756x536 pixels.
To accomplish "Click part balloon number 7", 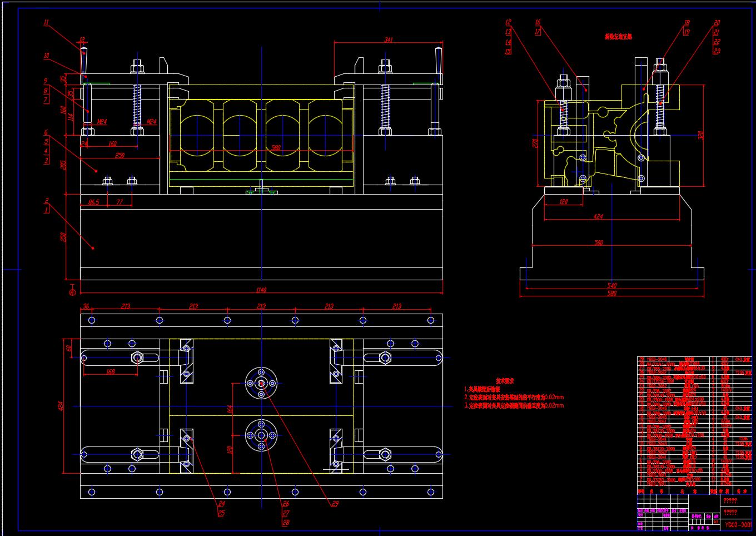I will pos(46,100).
